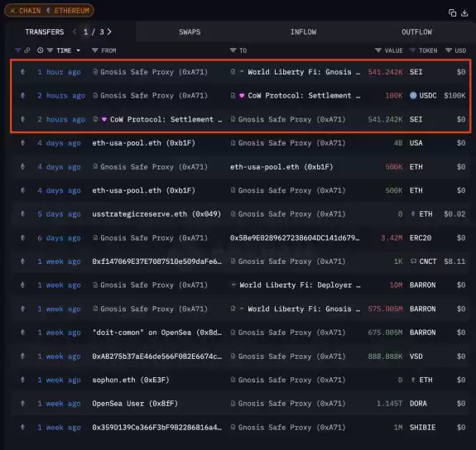Click the copy icon at top right
476x450 pixels.
coord(452,12)
